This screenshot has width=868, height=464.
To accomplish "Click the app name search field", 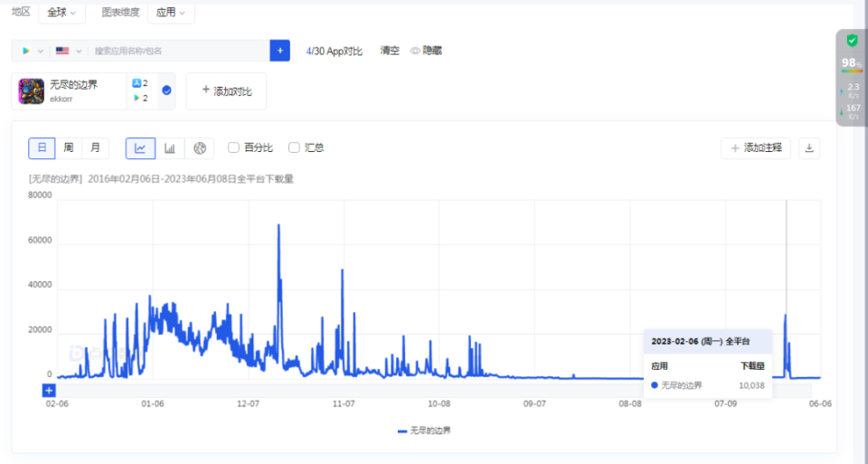I will (x=180, y=51).
